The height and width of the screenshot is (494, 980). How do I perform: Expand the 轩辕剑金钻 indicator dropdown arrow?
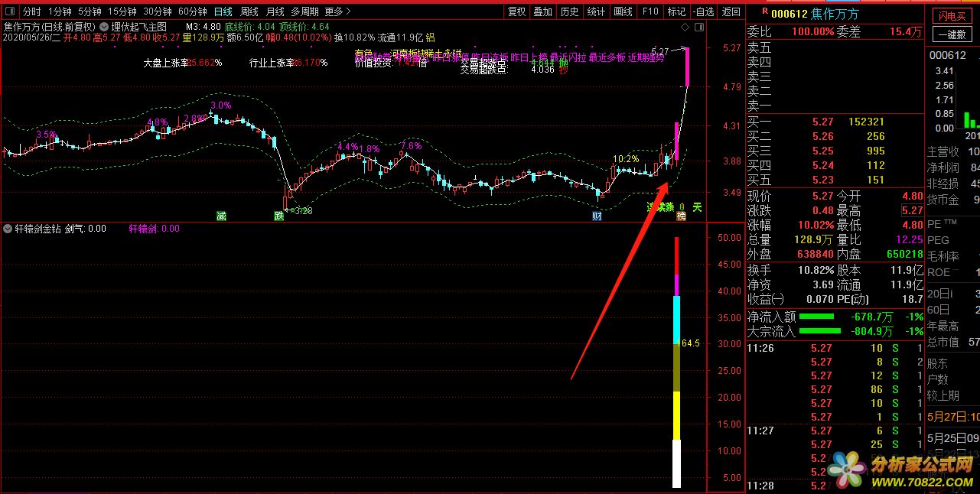coord(8,228)
